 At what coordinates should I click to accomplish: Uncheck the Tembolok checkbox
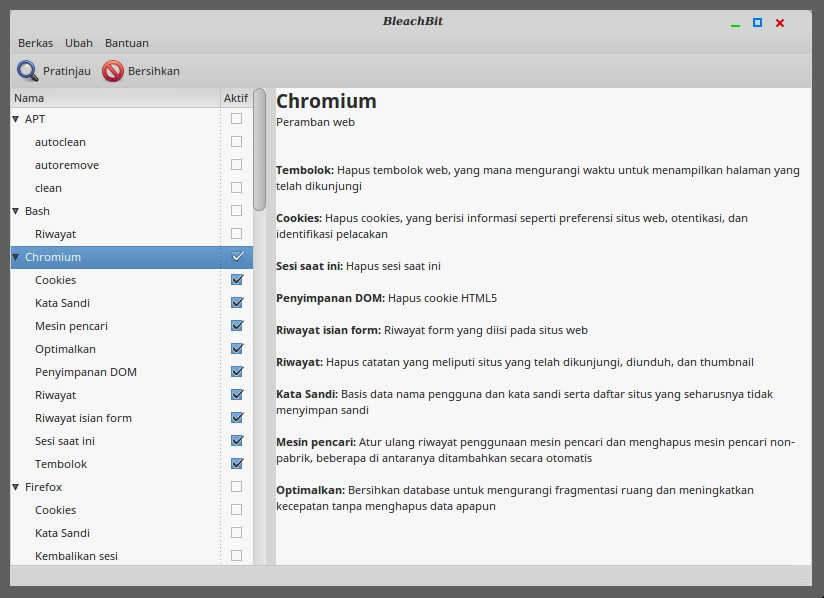238,463
